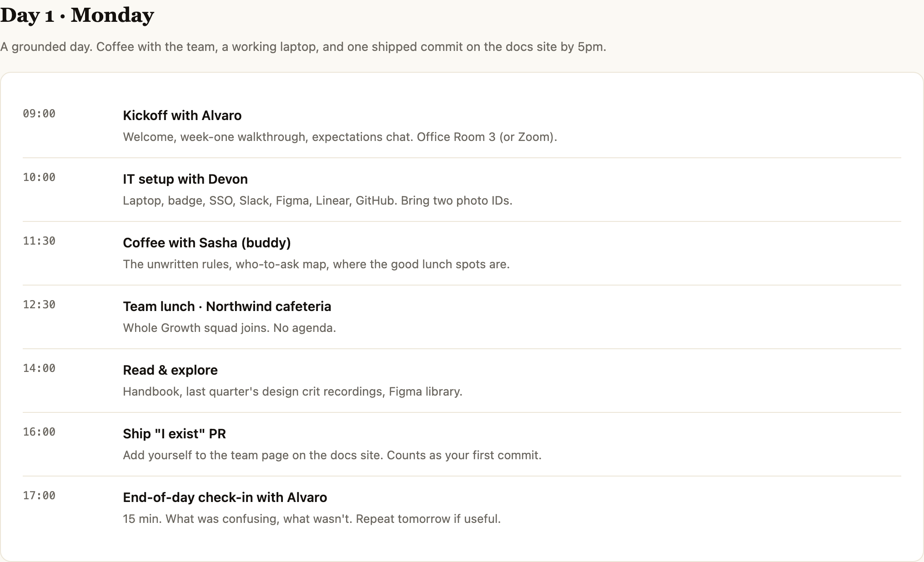The image size is (924, 562).
Task: Click the Handbook and Figma library description
Action: point(292,391)
